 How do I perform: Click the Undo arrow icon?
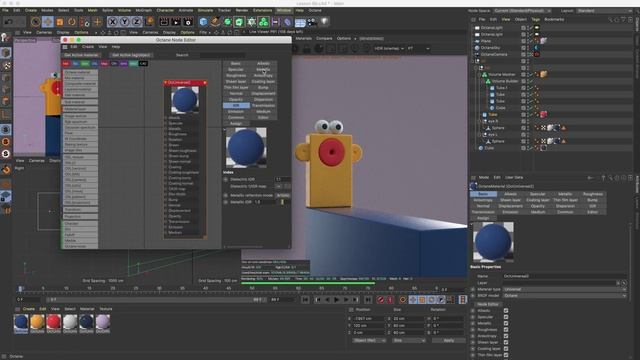[9, 22]
